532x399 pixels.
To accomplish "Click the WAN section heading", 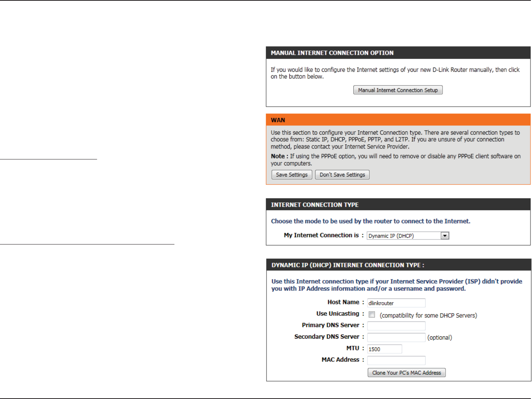I will (x=278, y=120).
